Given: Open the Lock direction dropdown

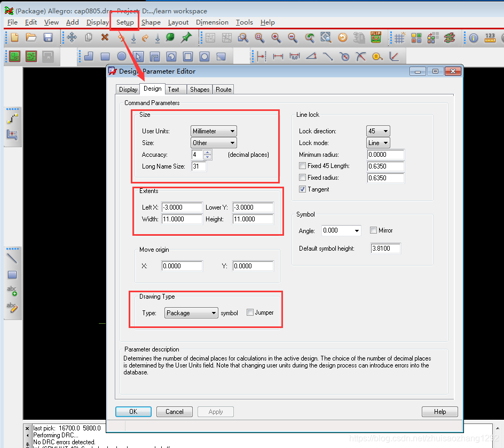Looking at the screenshot, I should [x=378, y=131].
